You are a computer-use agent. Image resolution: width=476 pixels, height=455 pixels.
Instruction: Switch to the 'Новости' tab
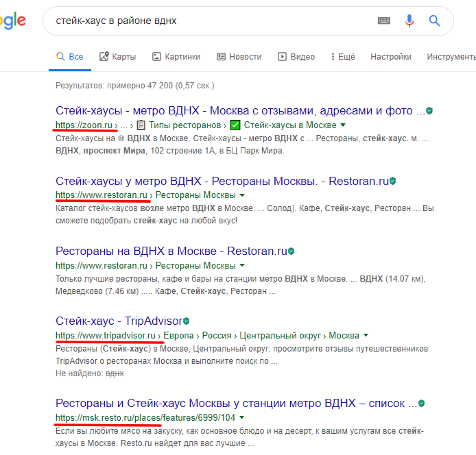tap(239, 57)
